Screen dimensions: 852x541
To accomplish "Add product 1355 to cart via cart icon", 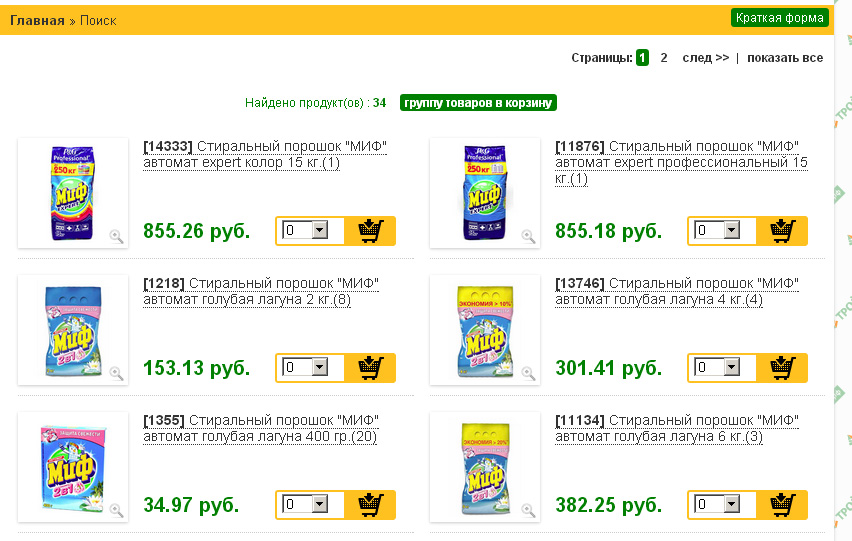I will (x=370, y=505).
